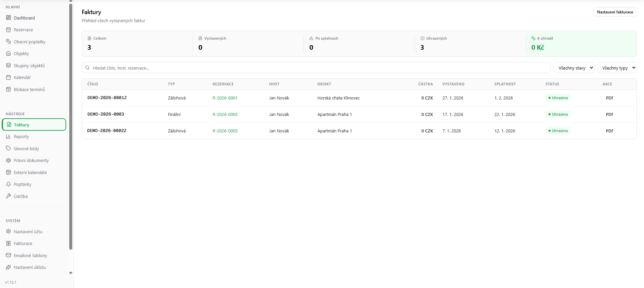Click invoice number DEMO-2026-0002Z
644x288 pixels.
click(x=107, y=130)
